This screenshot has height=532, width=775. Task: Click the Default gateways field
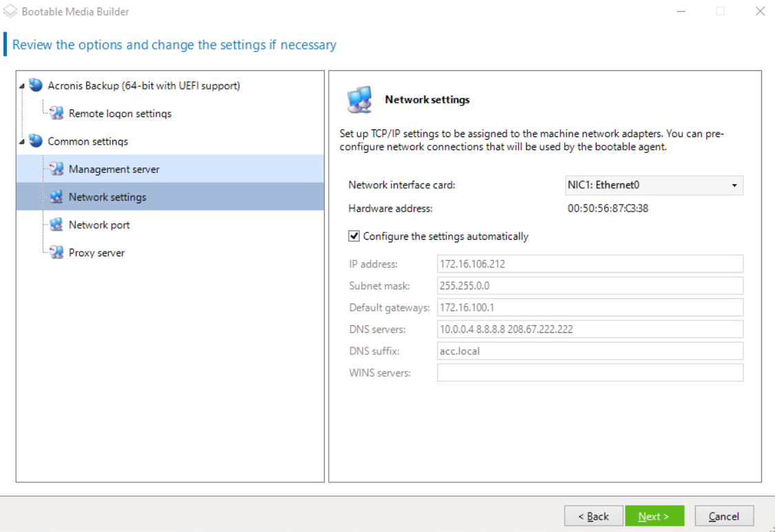pyautogui.click(x=590, y=307)
